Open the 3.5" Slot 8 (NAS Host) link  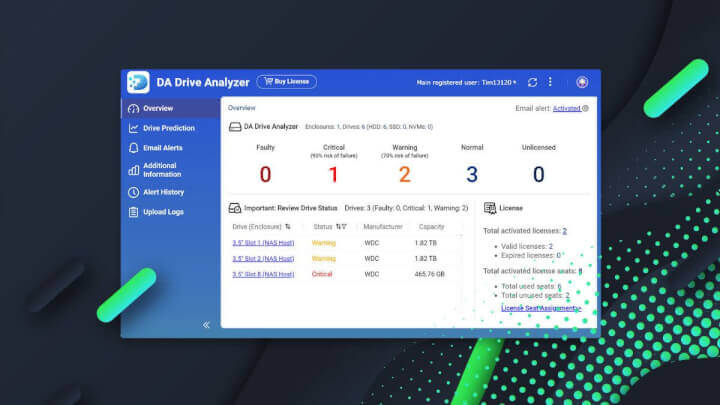point(263,274)
